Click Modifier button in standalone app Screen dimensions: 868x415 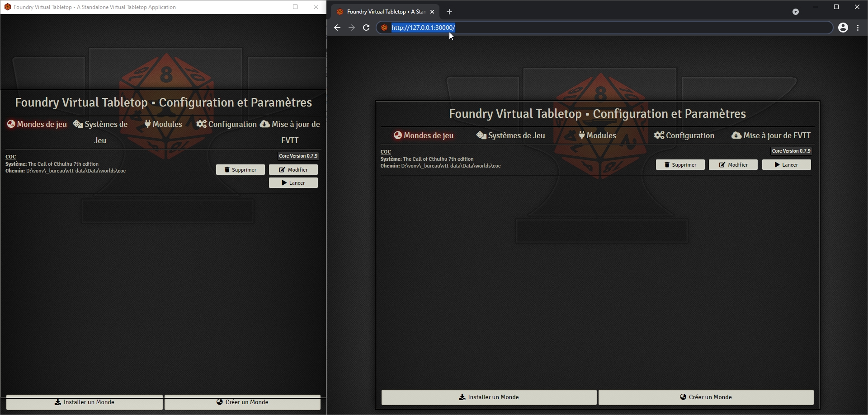click(293, 170)
